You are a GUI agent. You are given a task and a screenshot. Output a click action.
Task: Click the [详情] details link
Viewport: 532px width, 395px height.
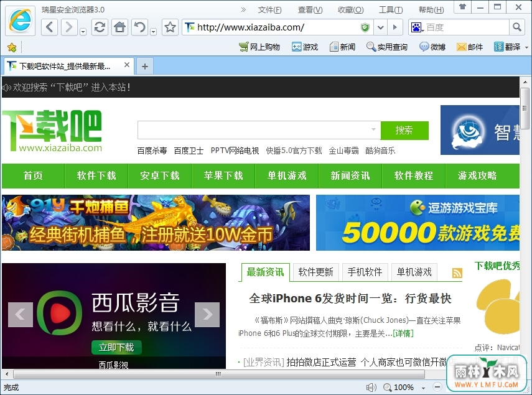tap(403, 333)
